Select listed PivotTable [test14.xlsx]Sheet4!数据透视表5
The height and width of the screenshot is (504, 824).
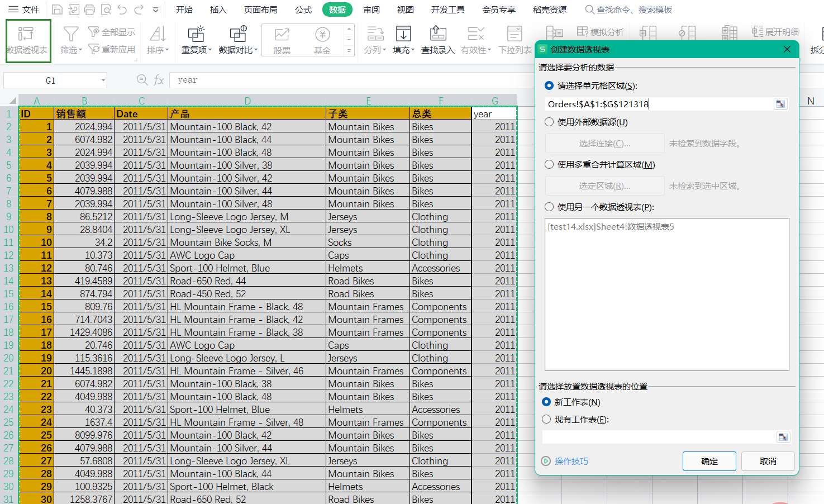(x=611, y=226)
